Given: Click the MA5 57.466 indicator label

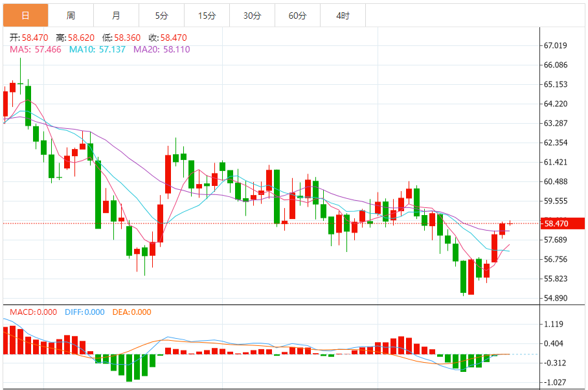Looking at the screenshot, I should click(35, 49).
